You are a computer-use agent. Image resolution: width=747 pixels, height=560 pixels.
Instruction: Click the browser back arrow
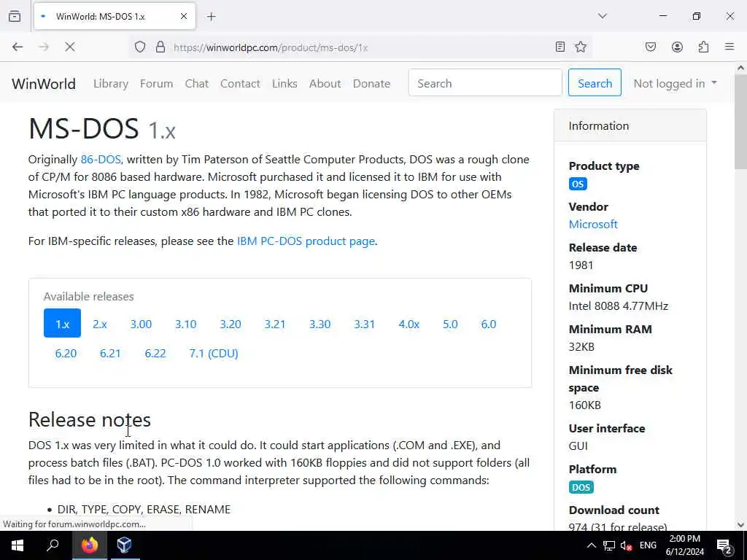(x=18, y=47)
